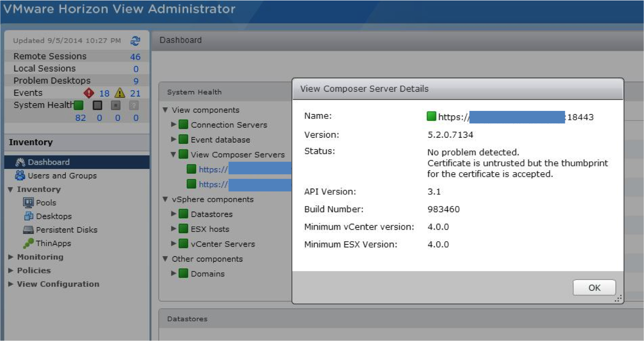Viewport: 644px width, 341px height.
Task: Click the refresh icon next to the update time
Action: point(135,41)
